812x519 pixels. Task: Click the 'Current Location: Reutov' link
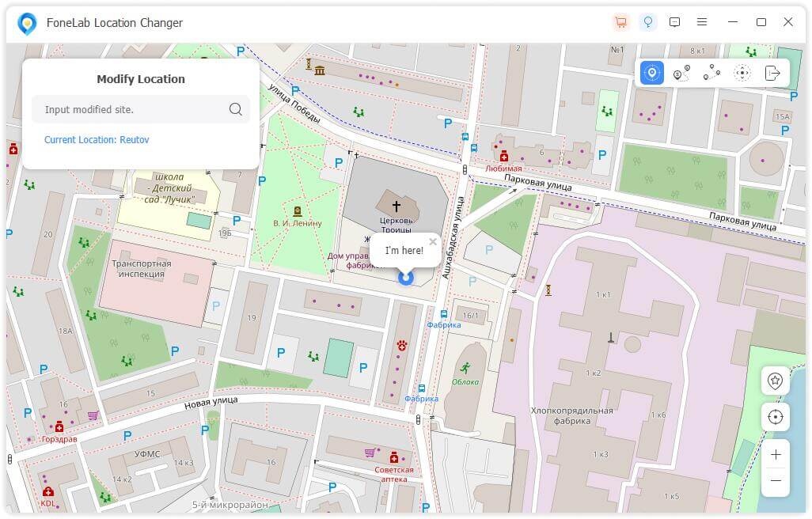pos(97,140)
